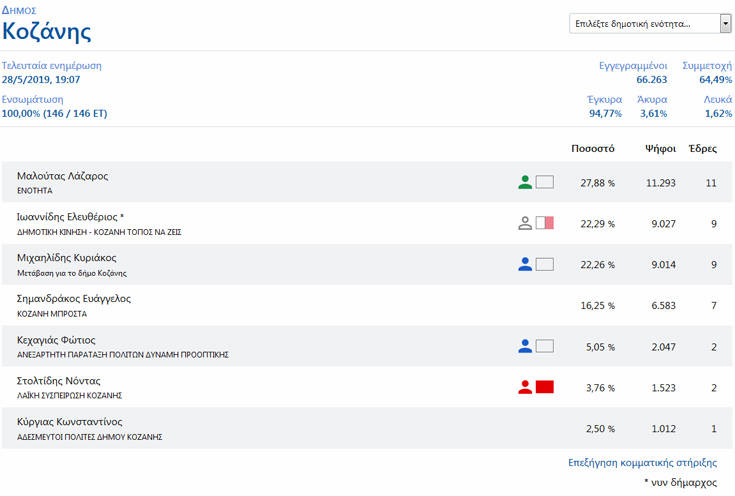Click the 'Ψήφοι' column header
Viewport: 735px width, 496px height.
[x=661, y=149]
